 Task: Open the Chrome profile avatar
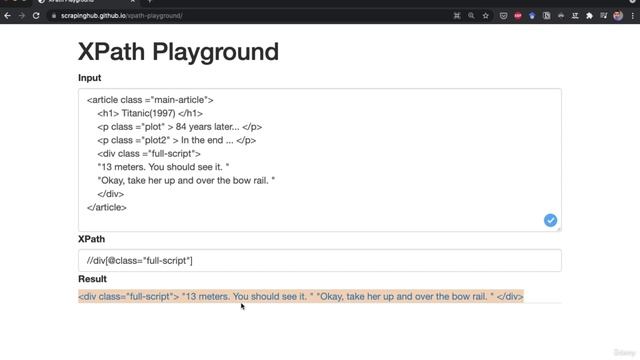[x=618, y=16]
